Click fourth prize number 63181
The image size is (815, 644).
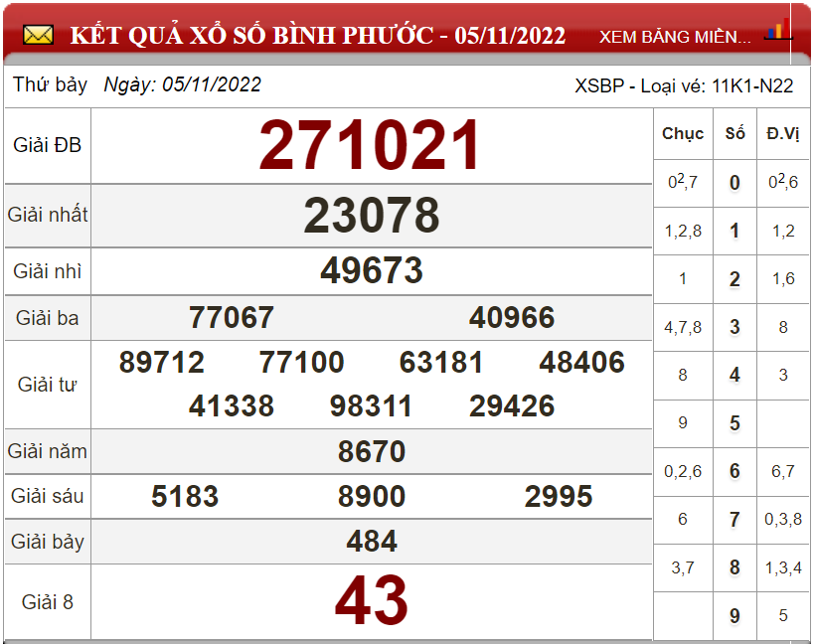[441, 363]
